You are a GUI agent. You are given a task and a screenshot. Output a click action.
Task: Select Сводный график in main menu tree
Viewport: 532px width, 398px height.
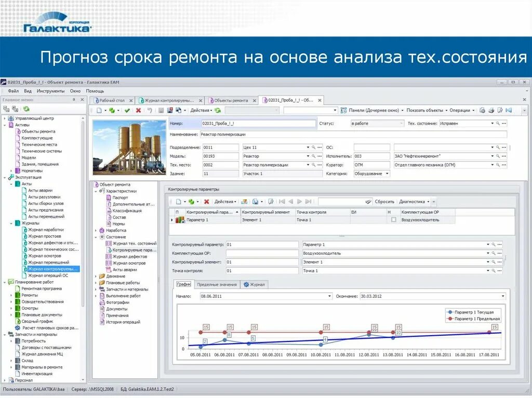coord(37,321)
